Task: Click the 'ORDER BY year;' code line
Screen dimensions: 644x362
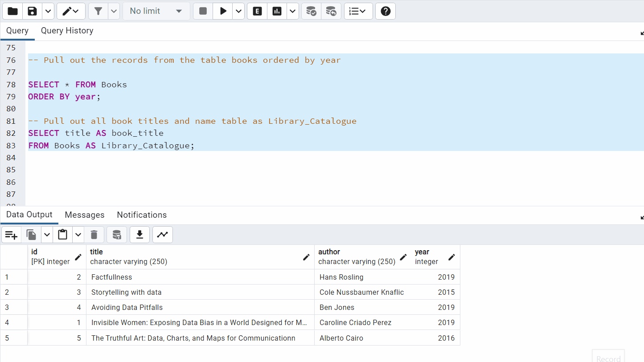Action: (65, 97)
